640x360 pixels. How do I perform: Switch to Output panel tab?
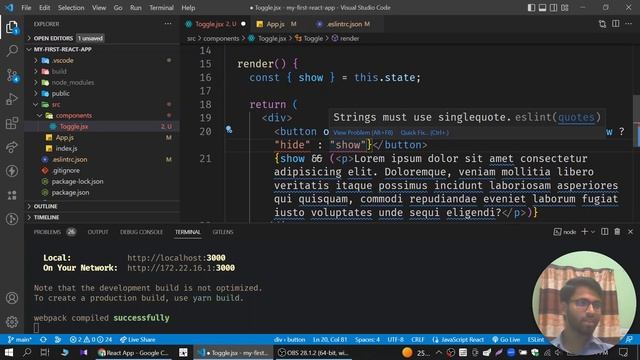[98, 232]
